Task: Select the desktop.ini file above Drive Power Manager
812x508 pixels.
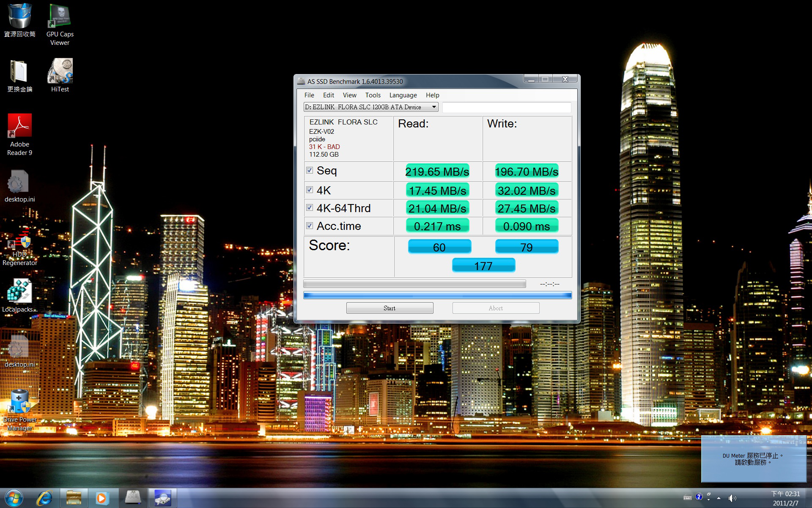Action: [19, 351]
